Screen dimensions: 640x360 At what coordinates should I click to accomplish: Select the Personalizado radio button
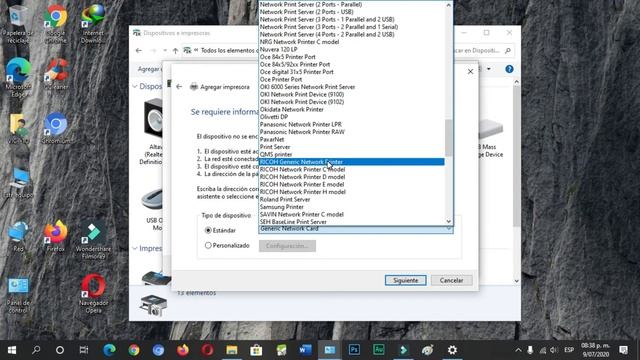(208, 245)
